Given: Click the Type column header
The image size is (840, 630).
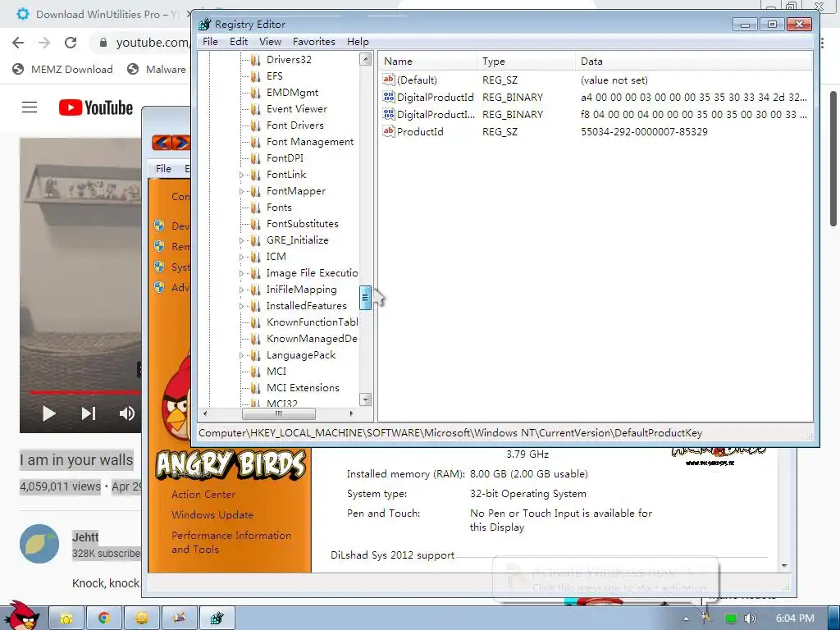Looking at the screenshot, I should 526,61.
